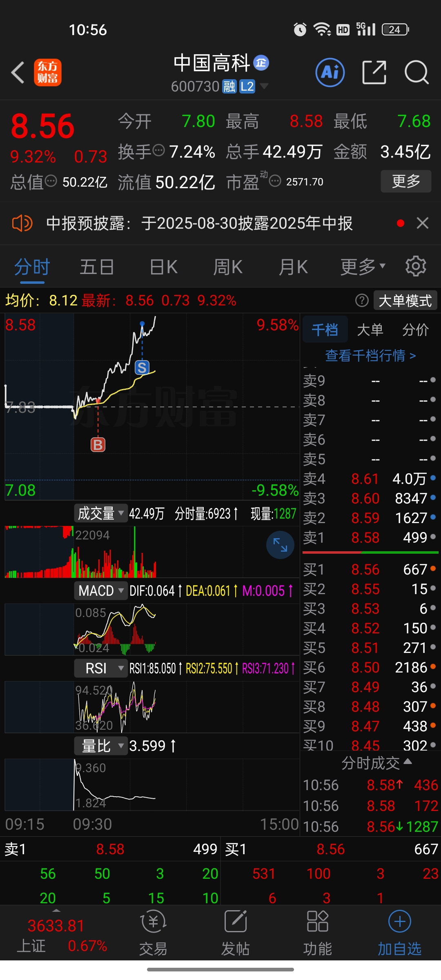Screen dimensions: 441x980
Task: Dismiss the announcement banner with X
Action: point(423,223)
